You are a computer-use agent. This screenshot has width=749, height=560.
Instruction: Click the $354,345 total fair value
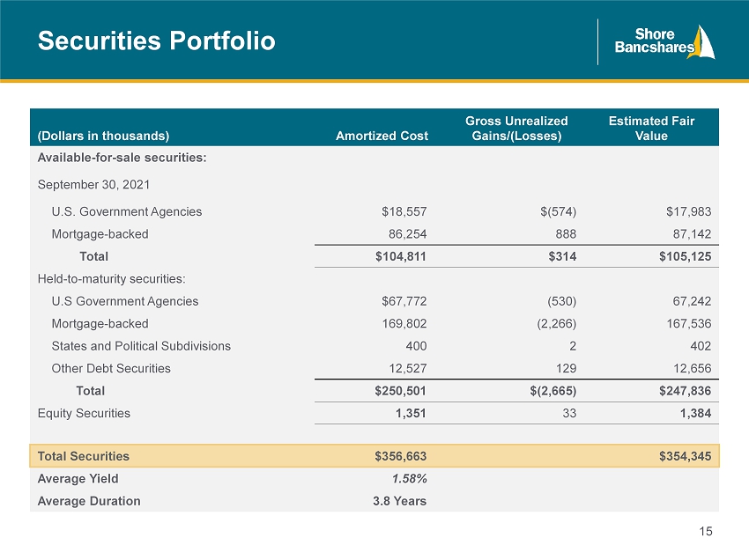[685, 456]
